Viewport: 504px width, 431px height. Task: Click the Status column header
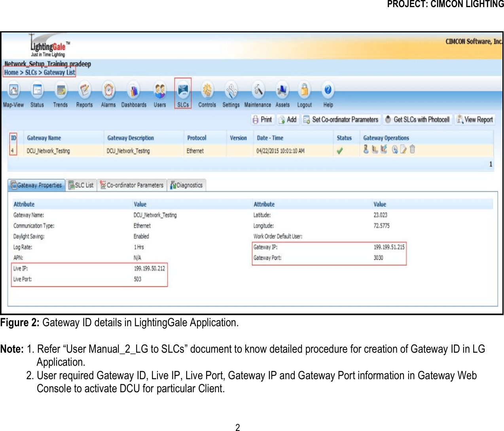(x=344, y=138)
